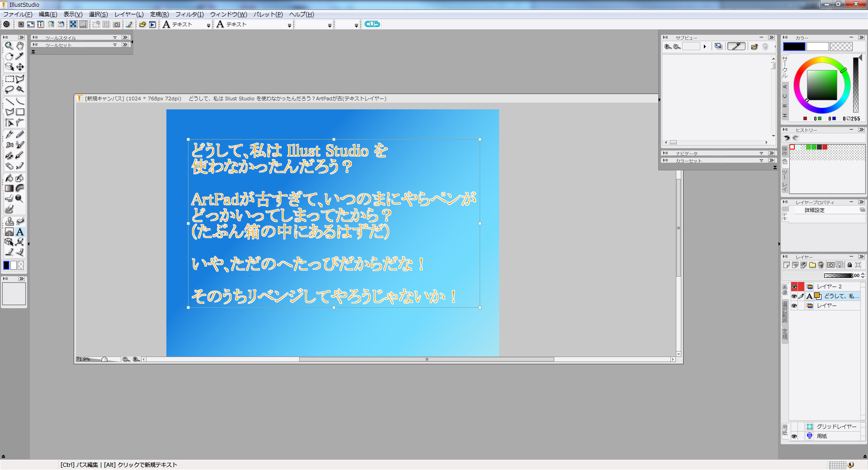Toggle the edit pen marker on レイヤー 2
Image resolution: width=868 pixels, height=470 pixels.
pos(801,287)
